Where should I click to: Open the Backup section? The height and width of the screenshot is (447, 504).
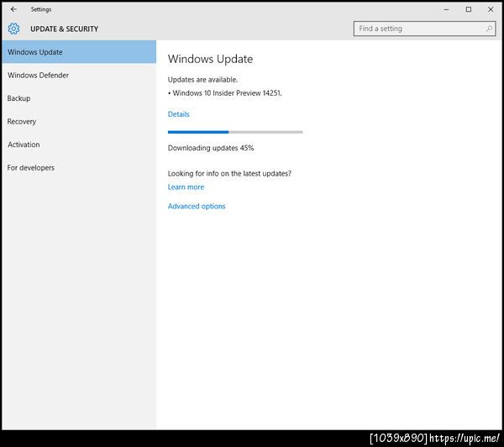coord(79,98)
